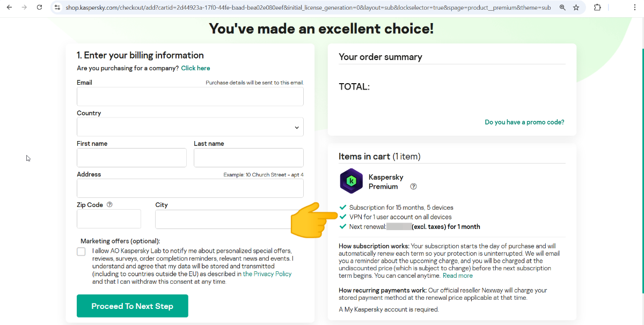Open the browser extensions puzzle icon
644x325 pixels.
(597, 8)
